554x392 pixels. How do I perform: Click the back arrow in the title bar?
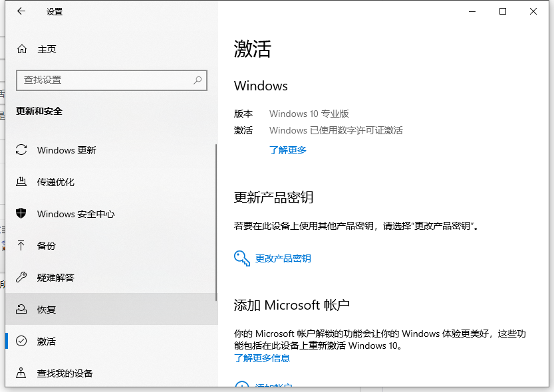coord(21,11)
